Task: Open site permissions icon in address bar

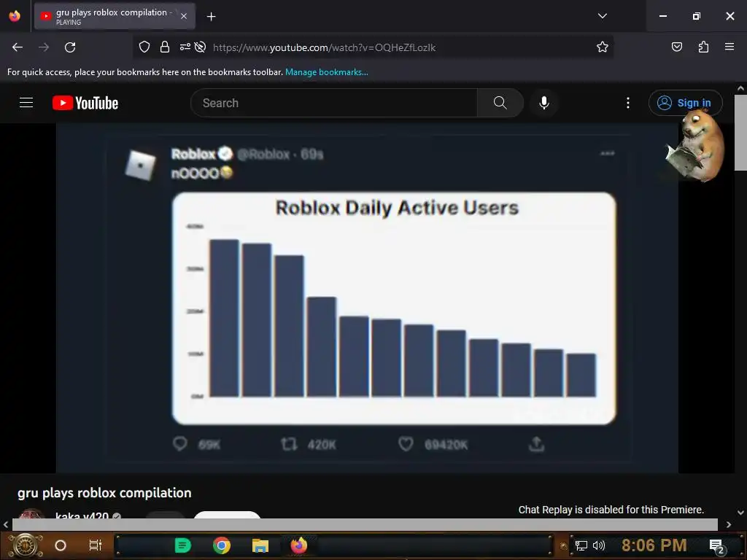Action: [x=185, y=47]
